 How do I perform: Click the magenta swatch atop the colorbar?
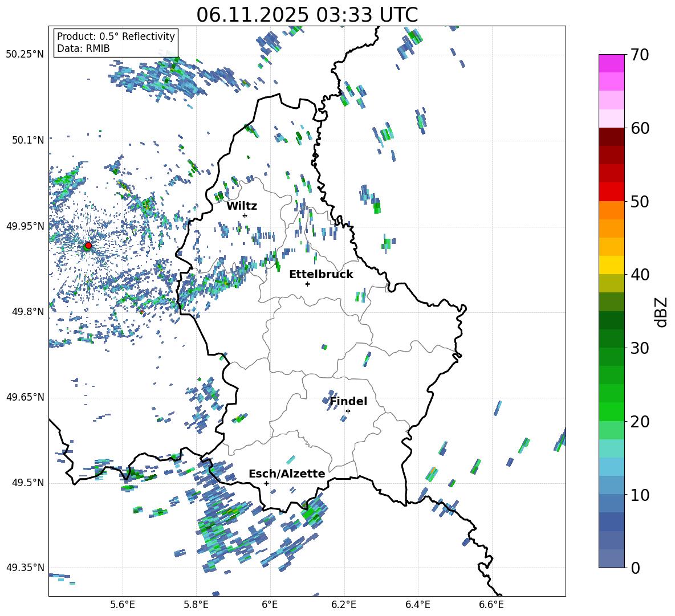click(x=612, y=63)
